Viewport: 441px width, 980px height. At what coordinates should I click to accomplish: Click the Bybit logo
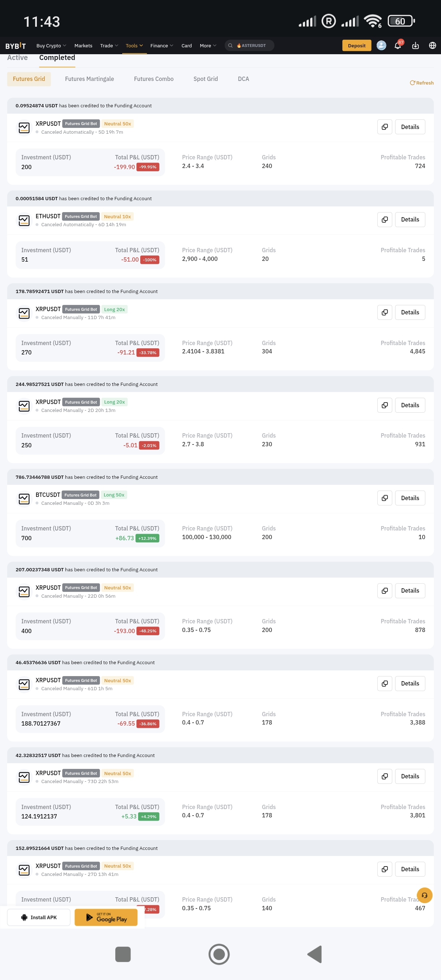16,46
